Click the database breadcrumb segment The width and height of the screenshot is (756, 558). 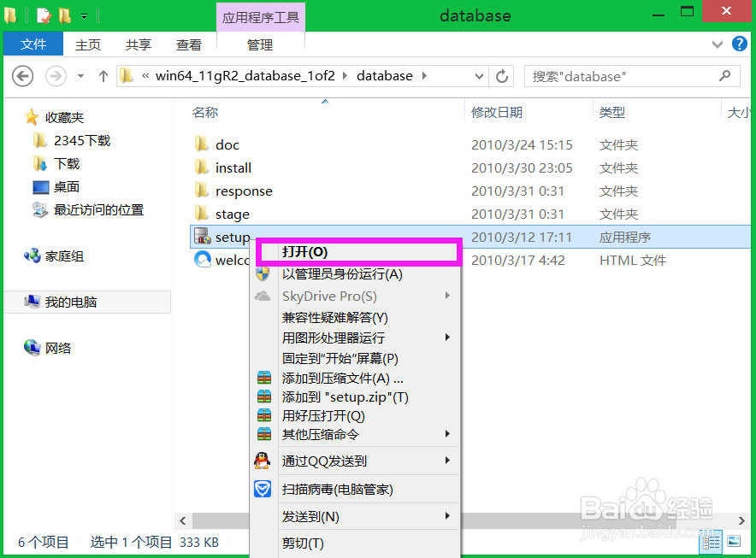coord(384,76)
